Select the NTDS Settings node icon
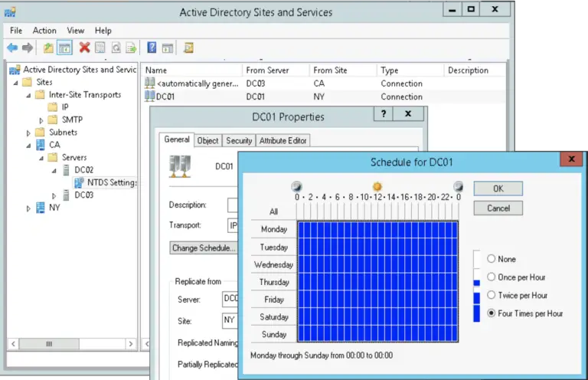588x380 pixels. pyautogui.click(x=79, y=182)
